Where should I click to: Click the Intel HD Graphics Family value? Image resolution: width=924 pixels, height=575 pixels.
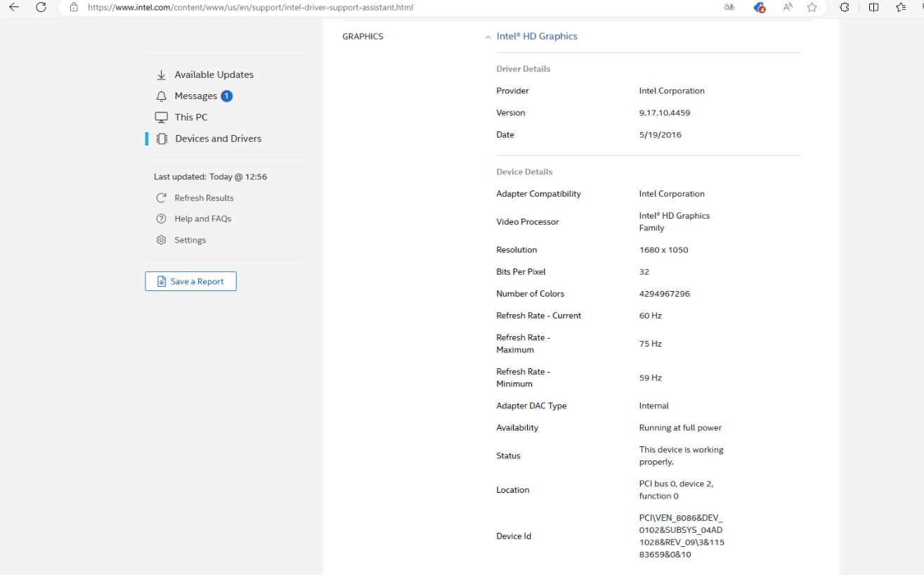[x=674, y=221]
